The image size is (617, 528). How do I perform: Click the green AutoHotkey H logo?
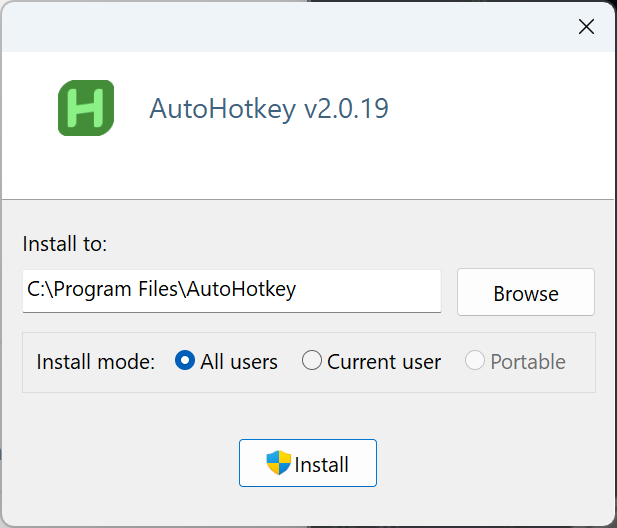(86, 108)
